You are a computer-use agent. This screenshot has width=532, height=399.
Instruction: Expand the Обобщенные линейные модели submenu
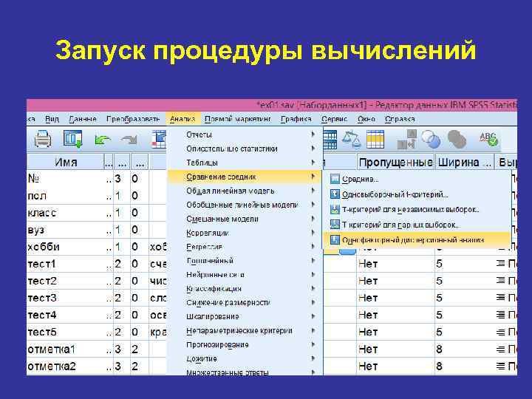[x=245, y=205]
